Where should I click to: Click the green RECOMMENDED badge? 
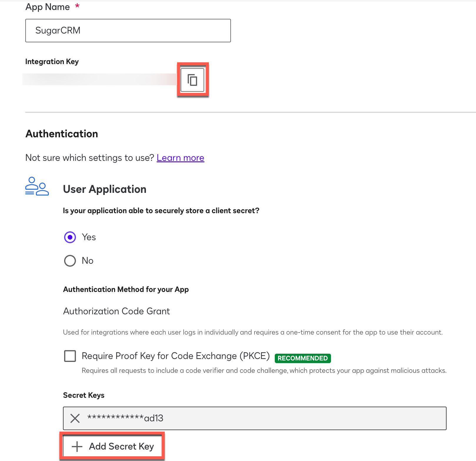point(302,358)
